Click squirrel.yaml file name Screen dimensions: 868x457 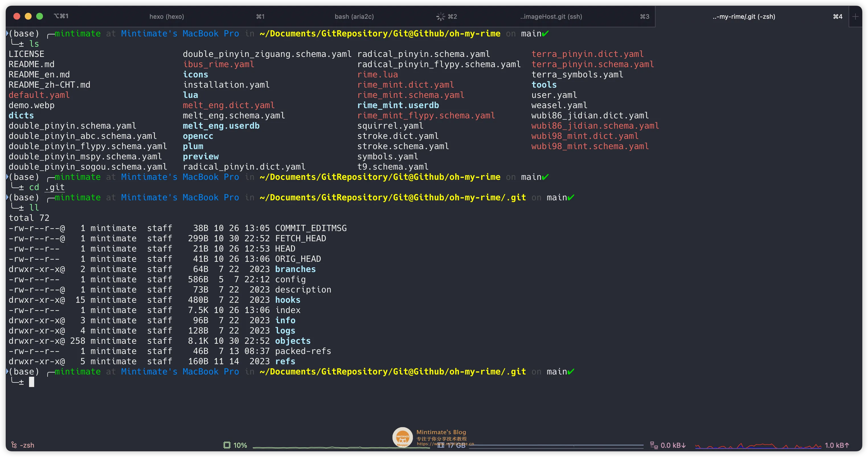[390, 125]
